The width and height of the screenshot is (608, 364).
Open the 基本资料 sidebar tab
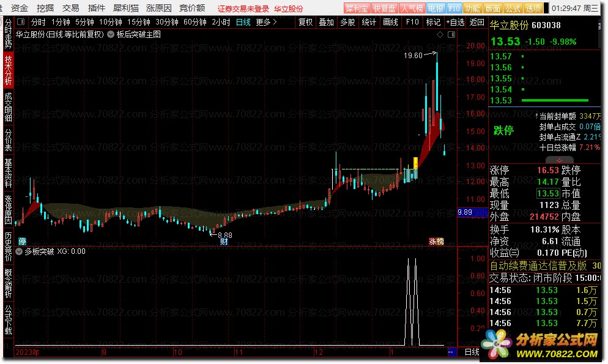point(8,173)
